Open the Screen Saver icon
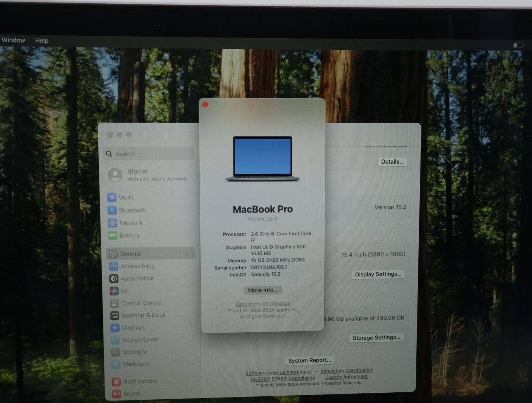This screenshot has height=403, width=532. 115,340
